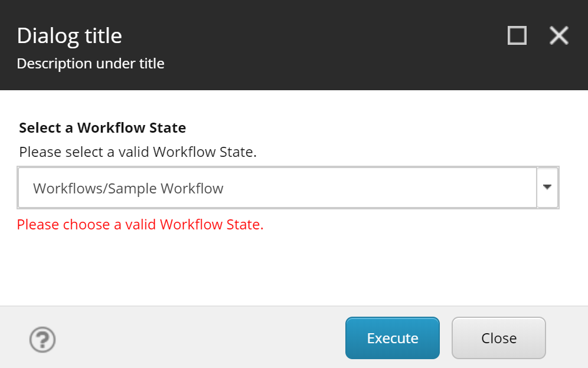Click the Dialog title heading
The width and height of the screenshot is (588, 368).
click(69, 35)
